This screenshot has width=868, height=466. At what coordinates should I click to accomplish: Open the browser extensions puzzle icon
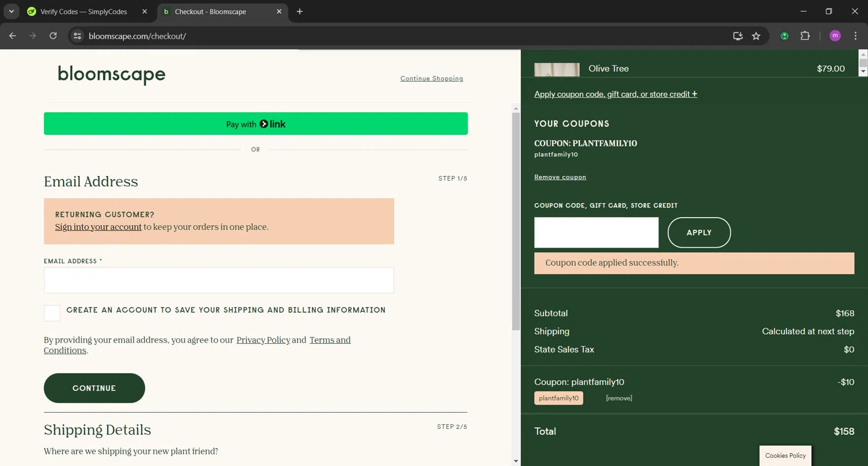click(805, 36)
